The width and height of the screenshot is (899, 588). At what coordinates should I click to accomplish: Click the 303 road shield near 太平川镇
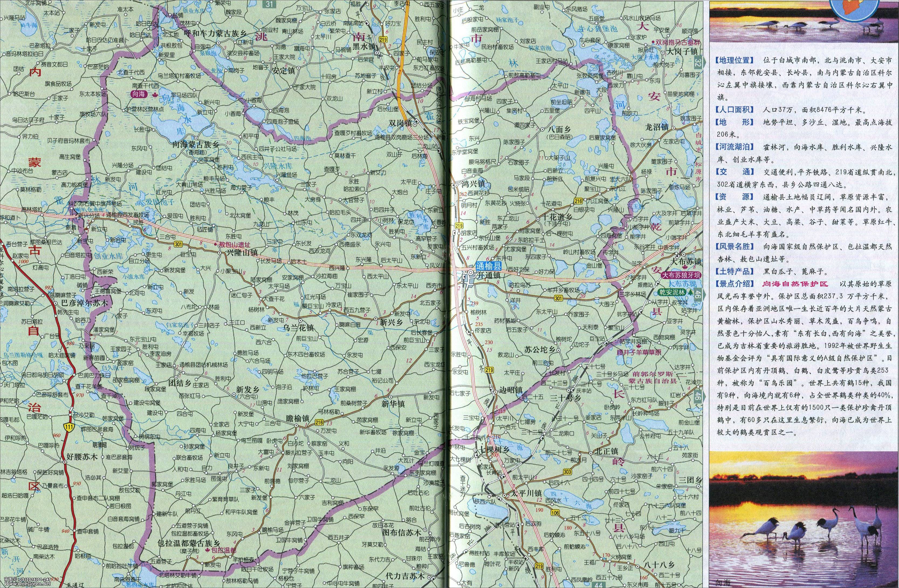pos(567,472)
